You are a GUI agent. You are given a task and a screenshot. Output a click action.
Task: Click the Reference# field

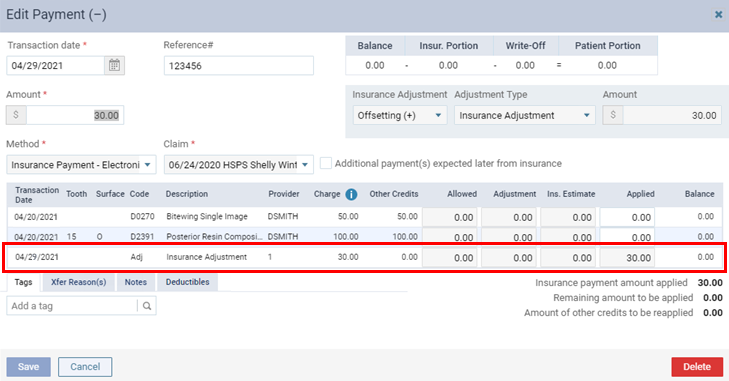[x=239, y=66]
